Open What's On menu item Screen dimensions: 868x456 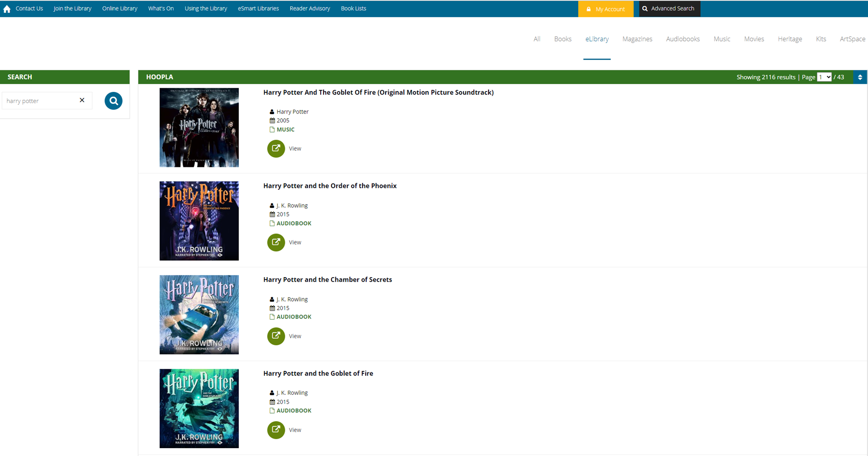pyautogui.click(x=161, y=8)
